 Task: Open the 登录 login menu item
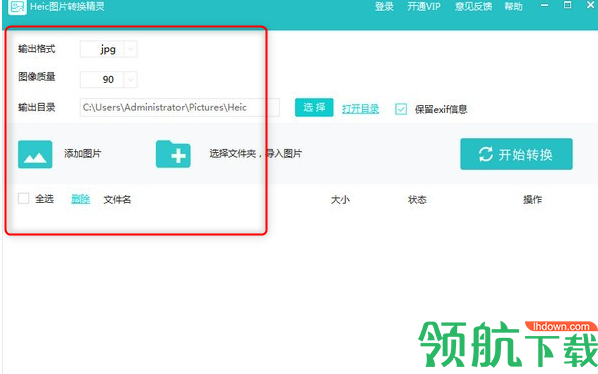(x=384, y=6)
